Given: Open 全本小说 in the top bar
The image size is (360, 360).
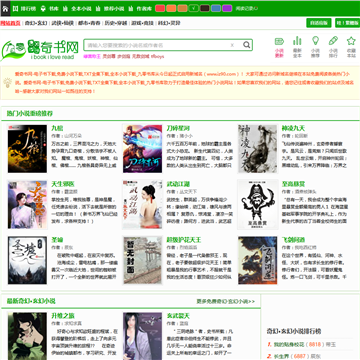Looking at the screenshot, I should pyautogui.click(x=77, y=9).
